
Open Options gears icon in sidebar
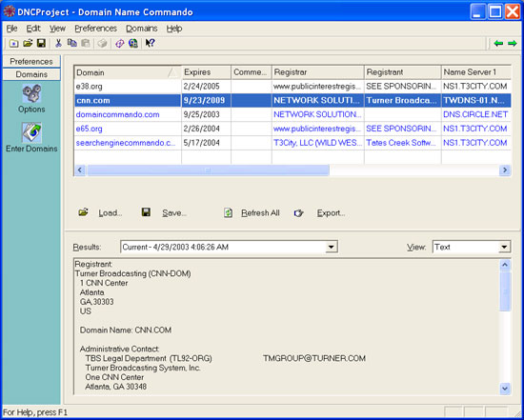[31, 93]
